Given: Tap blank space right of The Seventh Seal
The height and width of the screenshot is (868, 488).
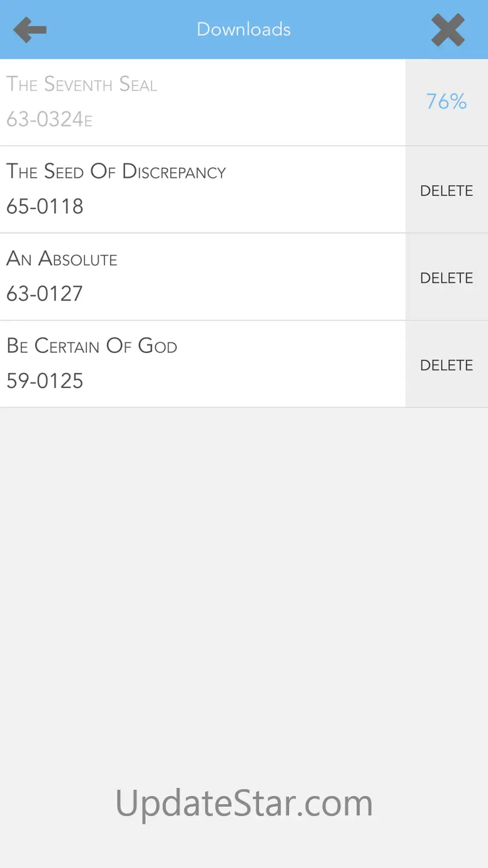Looking at the screenshot, I should pos(282,85).
